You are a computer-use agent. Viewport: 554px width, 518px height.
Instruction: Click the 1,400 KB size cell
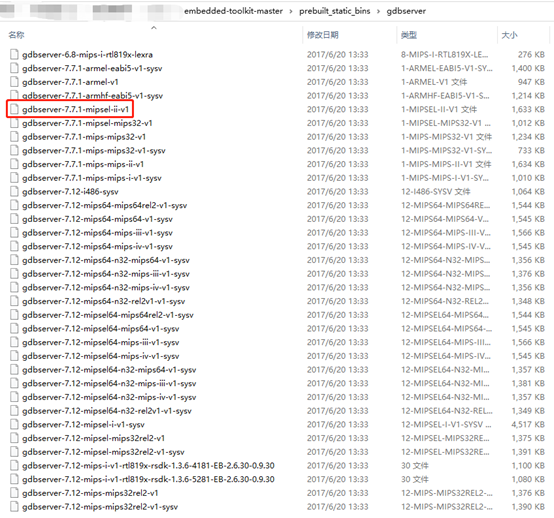tap(528, 68)
